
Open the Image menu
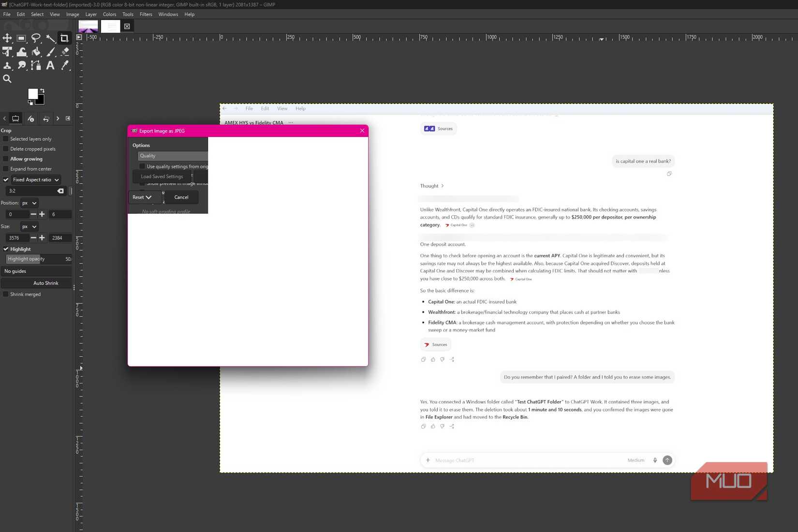73,15
